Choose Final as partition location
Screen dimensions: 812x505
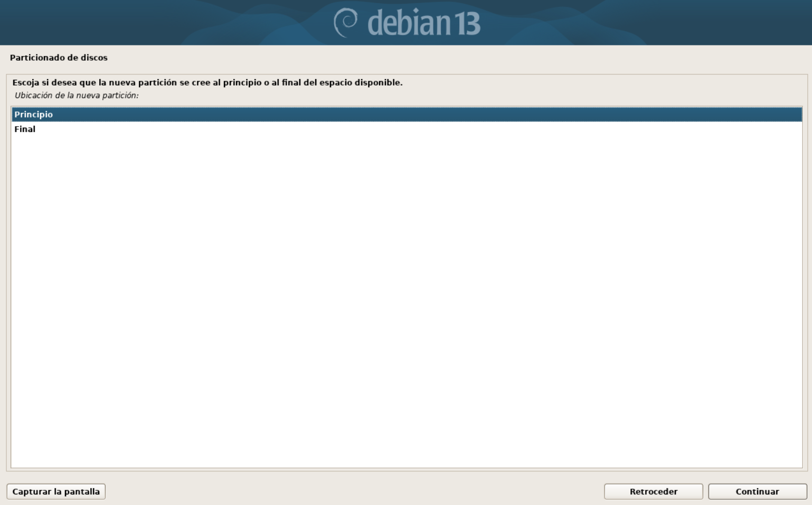click(x=407, y=129)
